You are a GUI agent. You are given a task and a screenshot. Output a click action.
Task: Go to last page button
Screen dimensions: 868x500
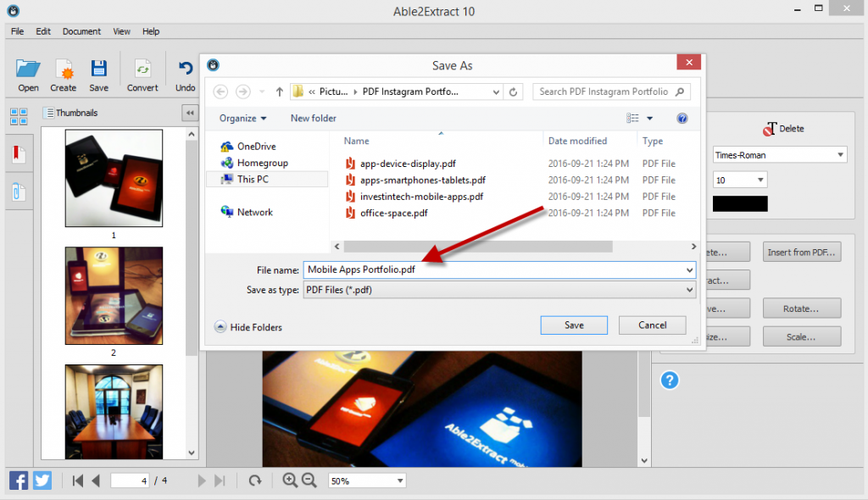click(x=220, y=481)
